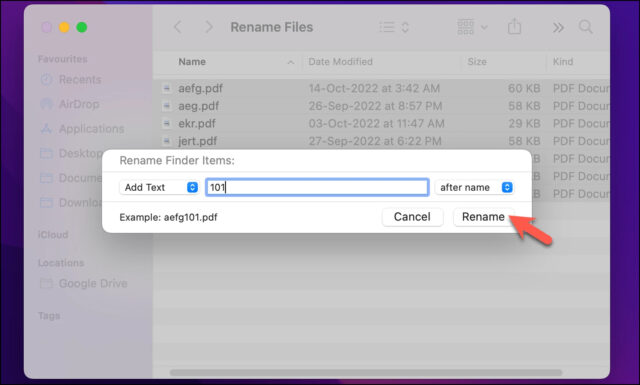Open the after name position dropdown
This screenshot has width=640, height=385.
coord(474,187)
